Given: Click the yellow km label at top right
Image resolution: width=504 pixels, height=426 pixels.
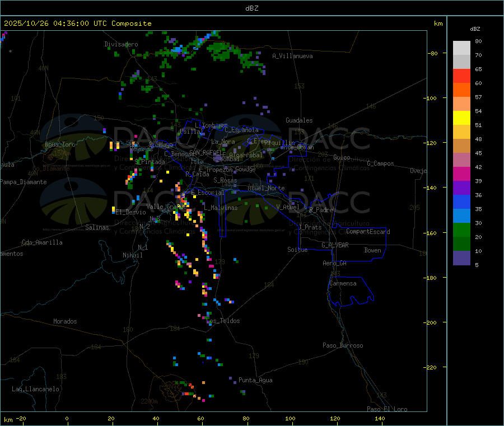Looking at the screenshot, I should pyautogui.click(x=438, y=24).
